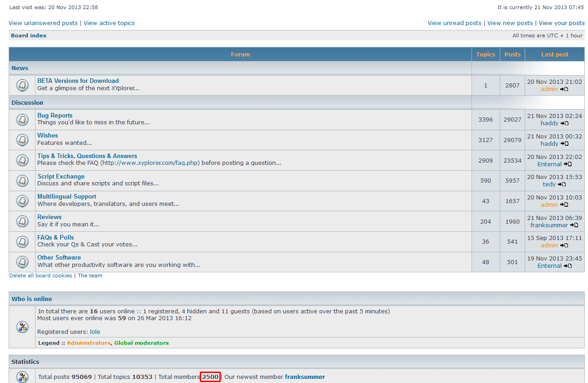Open latest post icon in Reviews row
This screenshot has height=383, width=588.
pos(574,225)
